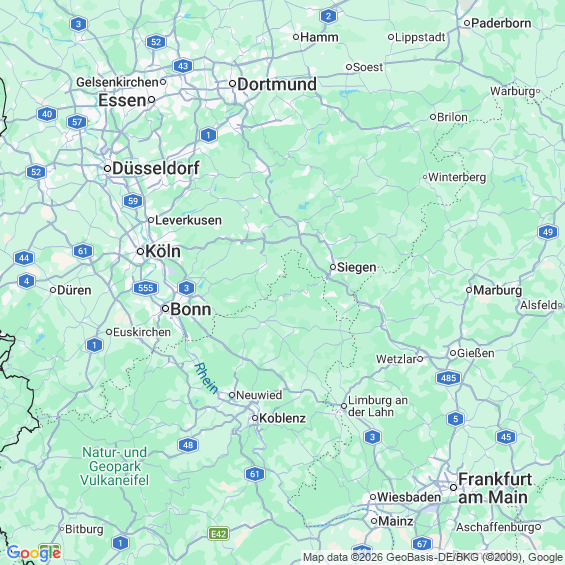Select the Paderborn city label
This screenshot has height=565, width=565.
click(501, 23)
